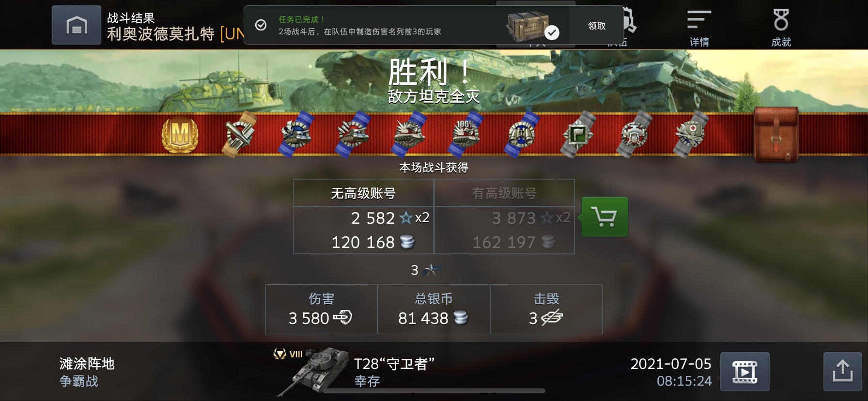This screenshot has height=401, width=868.
Task: Open the 伤害 damage stat box
Action: click(322, 309)
